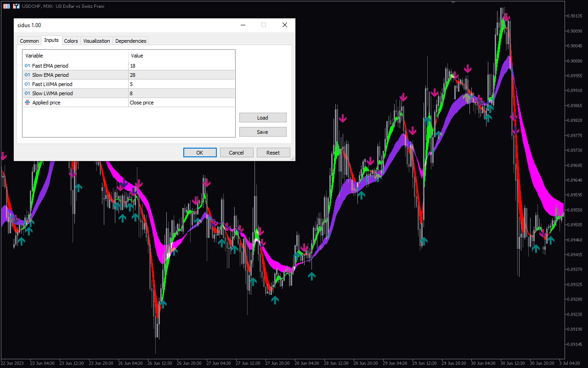Click the Value column header
This screenshot has width=588, height=368.
[x=181, y=56]
